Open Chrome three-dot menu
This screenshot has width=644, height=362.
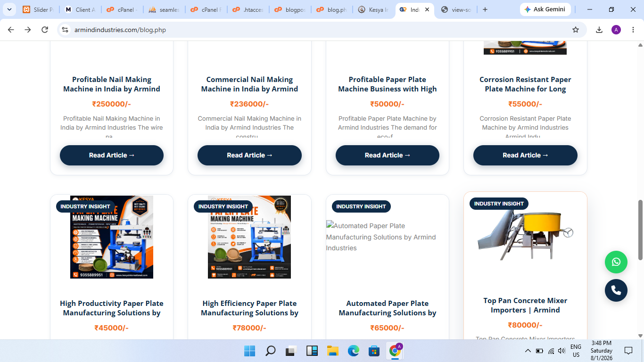(x=632, y=30)
